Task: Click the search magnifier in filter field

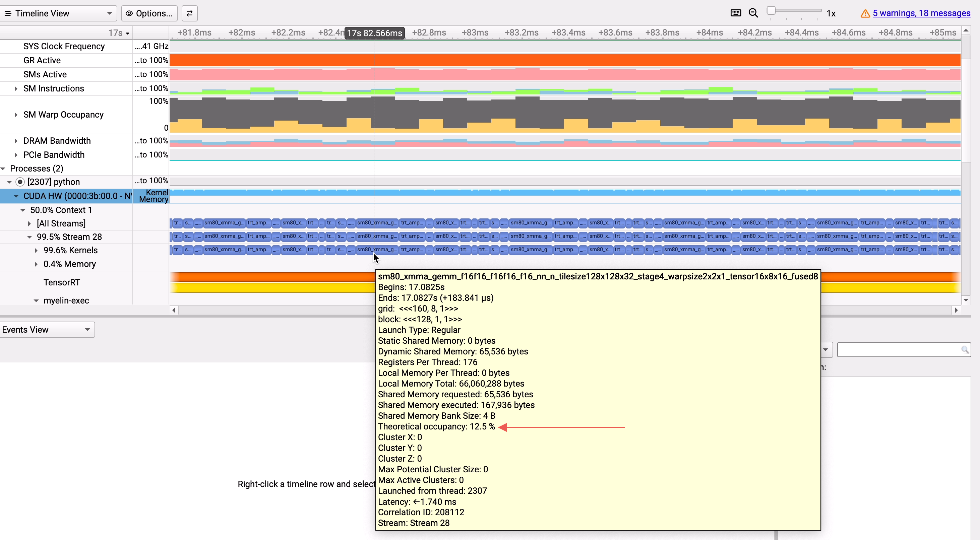Action: [x=964, y=350]
